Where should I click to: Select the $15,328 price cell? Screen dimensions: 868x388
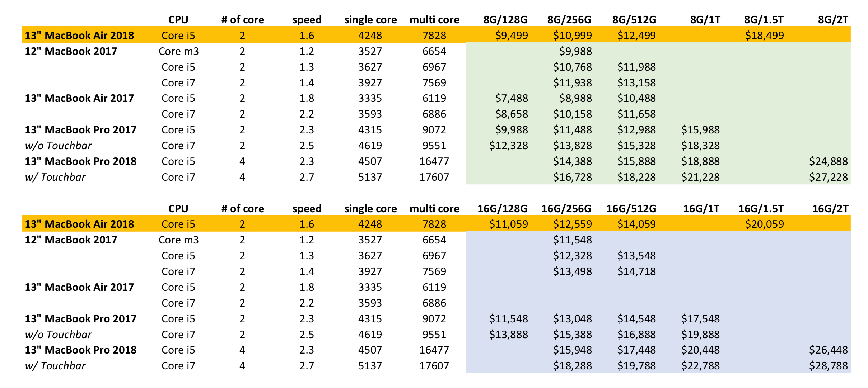pyautogui.click(x=636, y=146)
